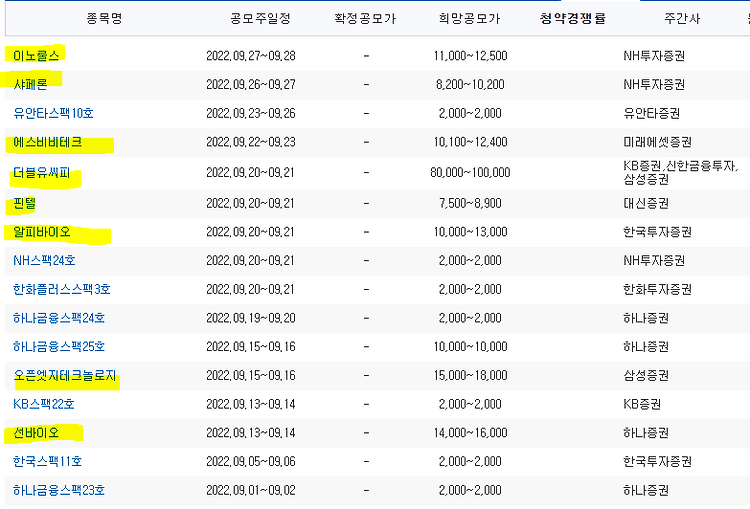Select the date 2022.09.23~09.26
The width and height of the screenshot is (750, 509).
coord(251,113)
